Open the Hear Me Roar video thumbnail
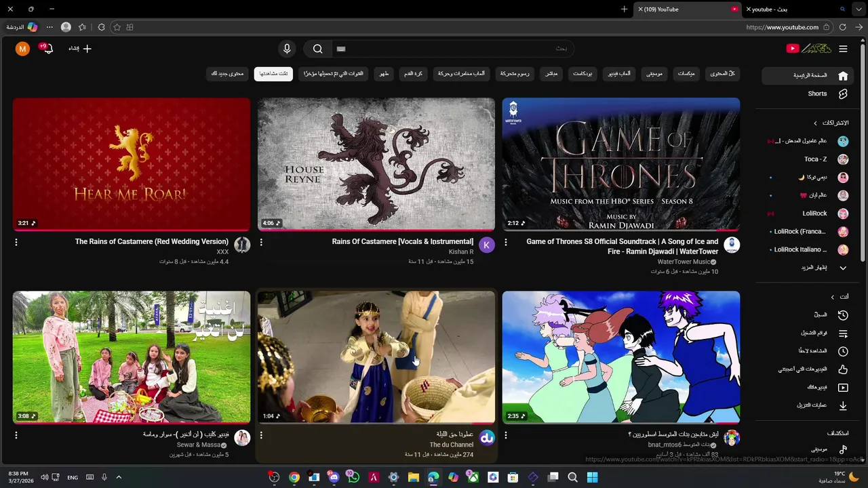868x488 pixels. click(132, 164)
